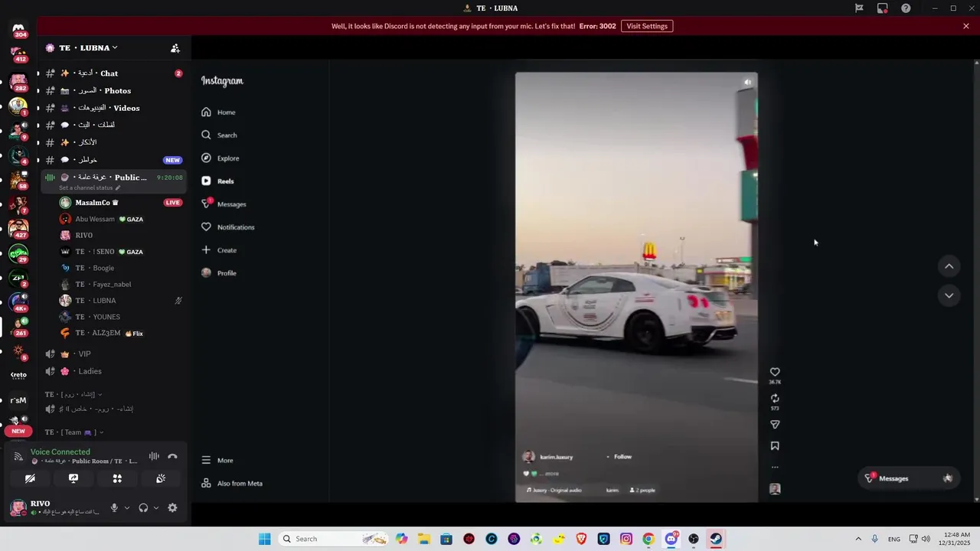The width and height of the screenshot is (980, 551).
Task: Join the Ladies voice channel
Action: 113,371
